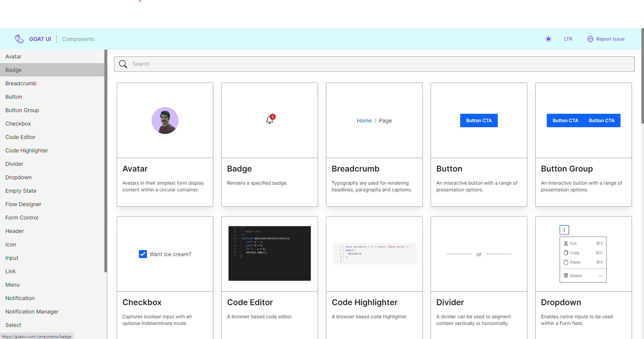Click the right Button CTA in Button Group
This screenshot has width=644, height=339.
tap(602, 120)
